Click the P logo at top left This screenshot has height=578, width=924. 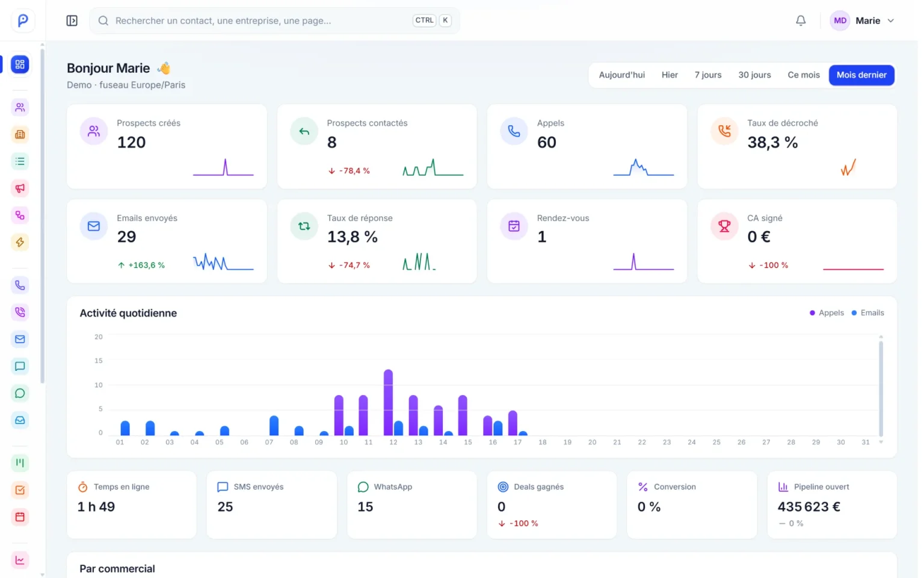23,20
